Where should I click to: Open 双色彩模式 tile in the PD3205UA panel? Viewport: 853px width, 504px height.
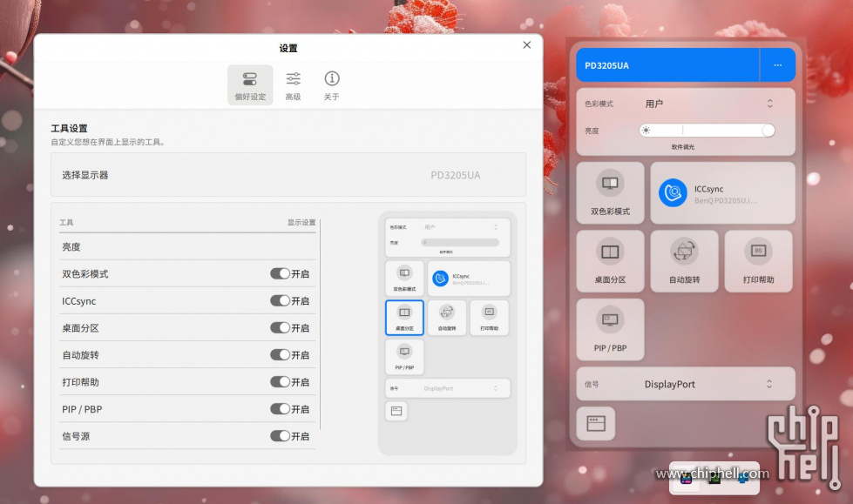[x=610, y=193]
